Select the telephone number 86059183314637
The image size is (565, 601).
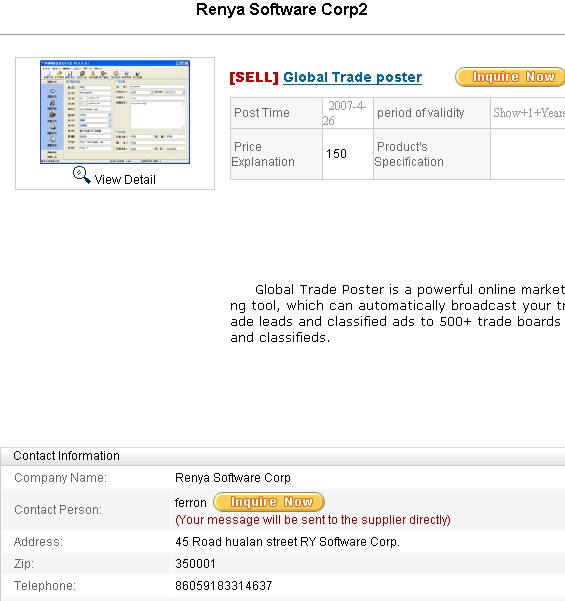point(223,585)
